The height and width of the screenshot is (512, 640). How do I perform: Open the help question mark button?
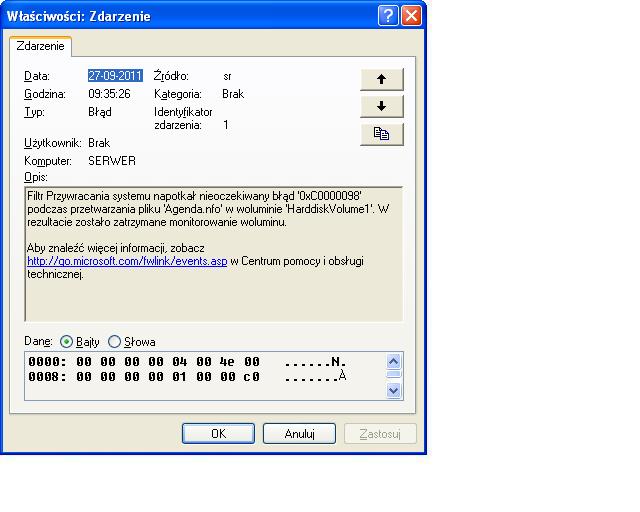(x=388, y=16)
